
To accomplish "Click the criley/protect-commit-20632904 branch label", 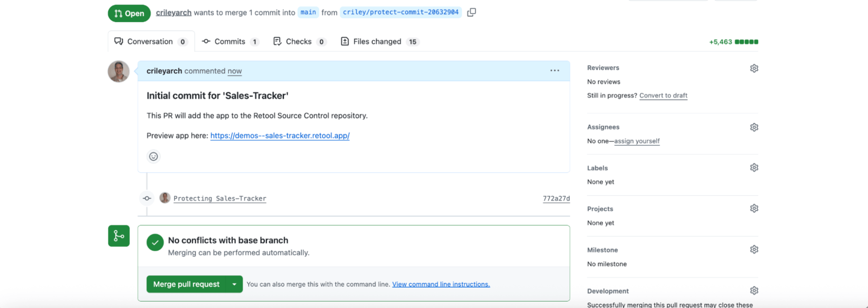I will click(x=401, y=13).
